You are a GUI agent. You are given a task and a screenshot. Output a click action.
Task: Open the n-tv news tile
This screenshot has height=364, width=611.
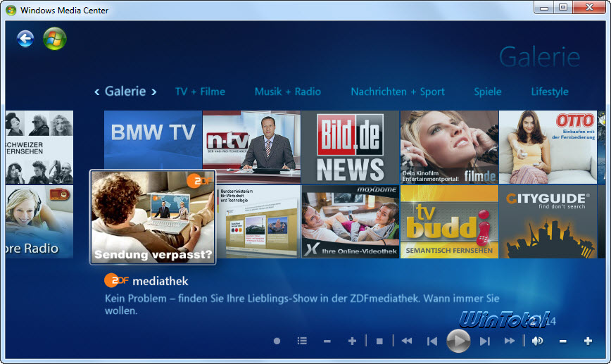(252, 147)
